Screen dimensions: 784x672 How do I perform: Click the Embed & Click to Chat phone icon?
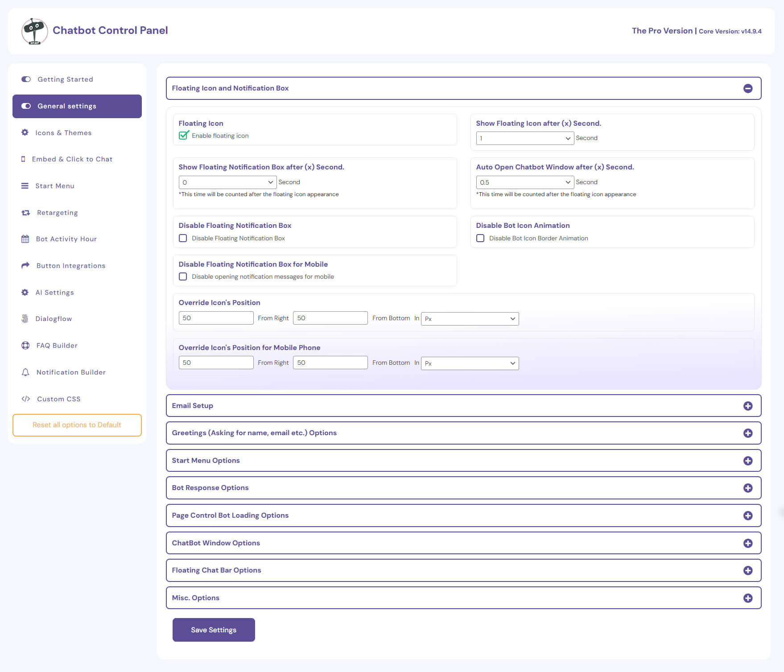point(23,159)
